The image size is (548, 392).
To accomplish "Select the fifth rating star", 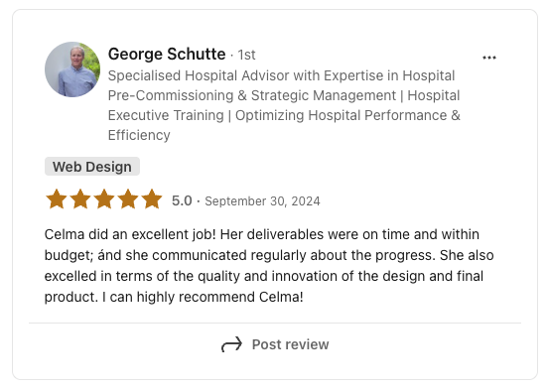I will [152, 199].
